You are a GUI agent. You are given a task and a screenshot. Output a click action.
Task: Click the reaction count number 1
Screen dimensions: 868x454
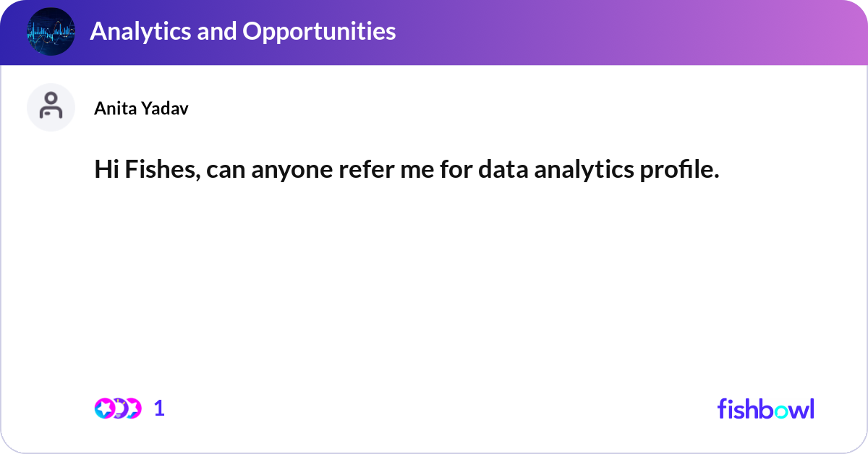pyautogui.click(x=159, y=408)
